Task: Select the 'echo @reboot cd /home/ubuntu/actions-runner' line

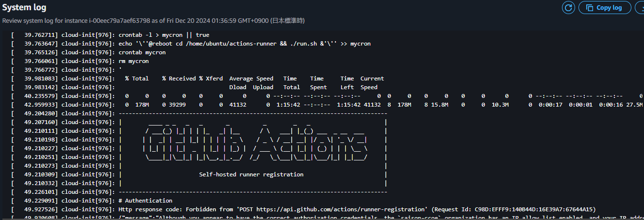Action: tap(190, 44)
